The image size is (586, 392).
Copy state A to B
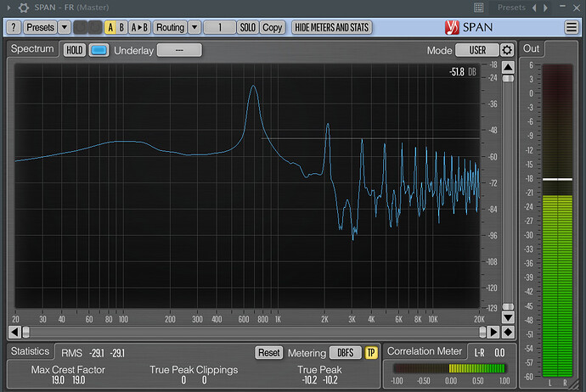139,27
